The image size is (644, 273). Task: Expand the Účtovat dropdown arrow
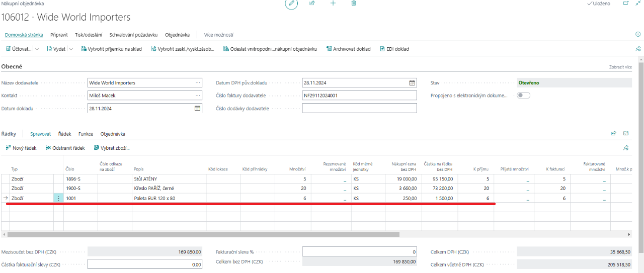coord(37,49)
